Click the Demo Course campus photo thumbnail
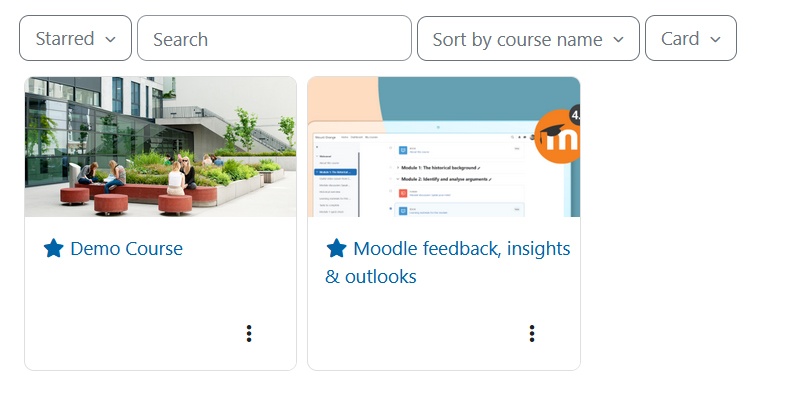The width and height of the screenshot is (785, 397). pos(160,147)
